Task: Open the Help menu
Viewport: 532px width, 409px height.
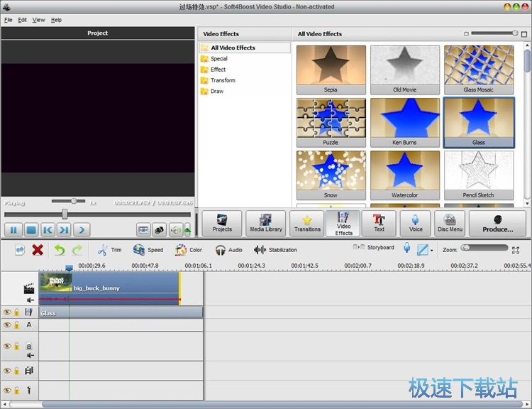Action: (56, 20)
